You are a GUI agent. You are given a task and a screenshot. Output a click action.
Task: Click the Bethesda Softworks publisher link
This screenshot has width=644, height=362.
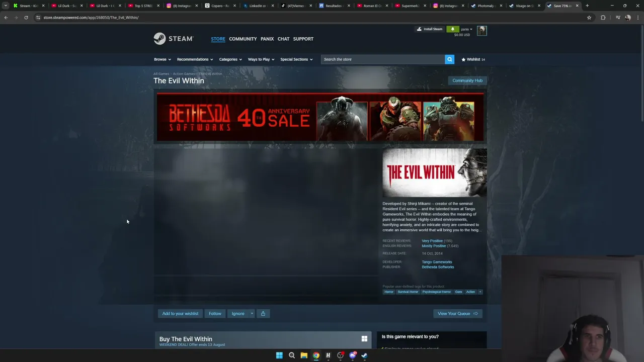(x=438, y=267)
